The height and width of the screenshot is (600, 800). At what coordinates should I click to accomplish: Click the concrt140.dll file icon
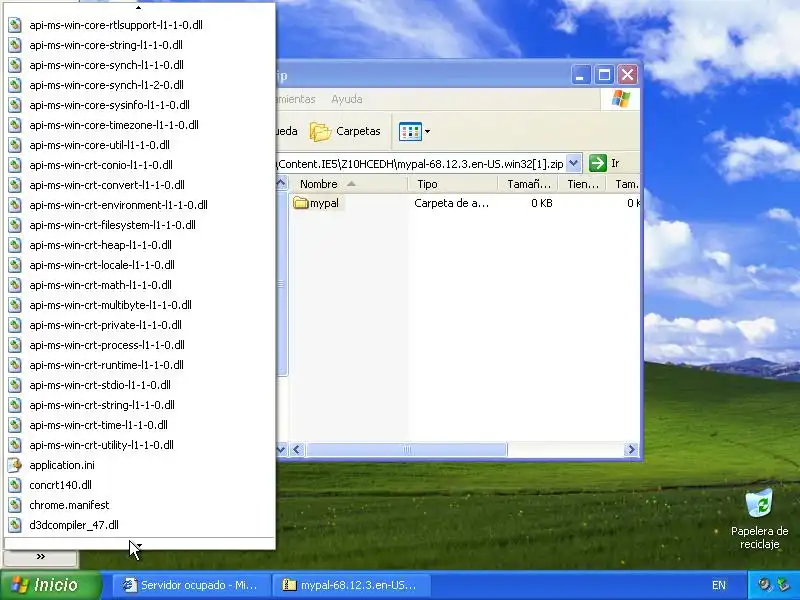(15, 485)
